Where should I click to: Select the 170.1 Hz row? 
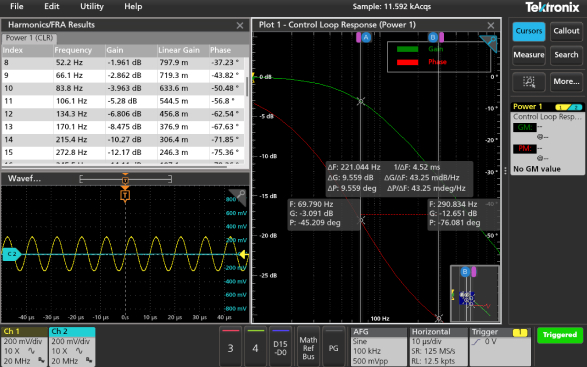click(123, 127)
